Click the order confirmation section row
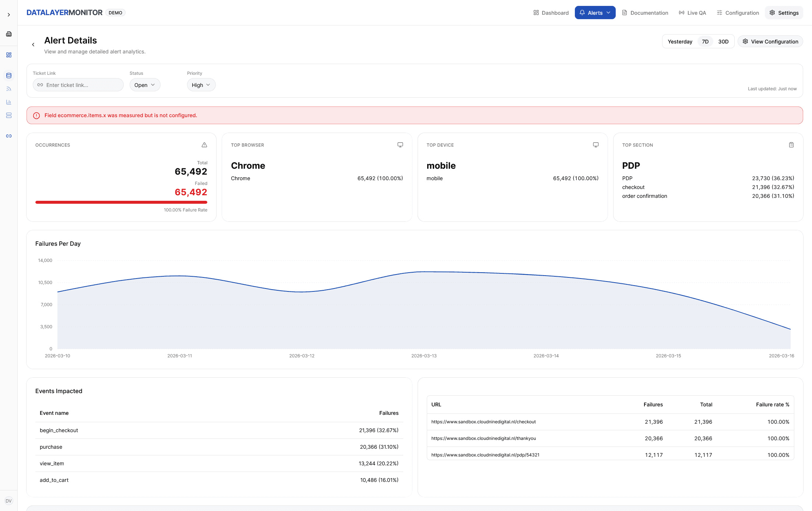This screenshot has width=812, height=511. click(x=708, y=196)
